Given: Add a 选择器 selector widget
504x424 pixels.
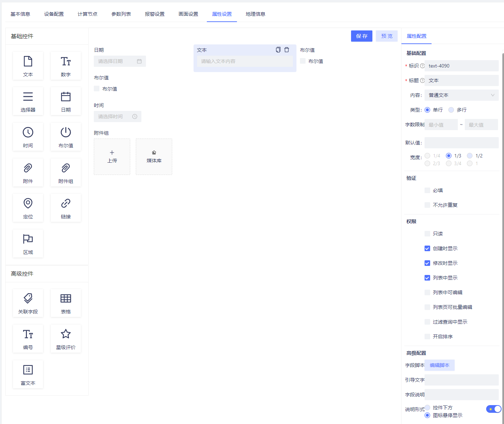Looking at the screenshot, I should [28, 101].
